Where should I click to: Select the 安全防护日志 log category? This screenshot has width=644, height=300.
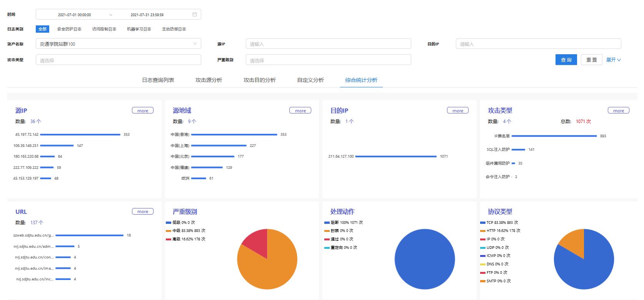coord(69,29)
